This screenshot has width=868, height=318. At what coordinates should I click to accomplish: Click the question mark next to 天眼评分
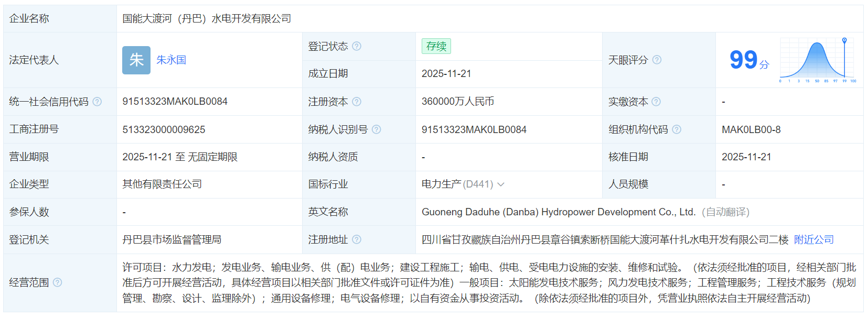657,60
